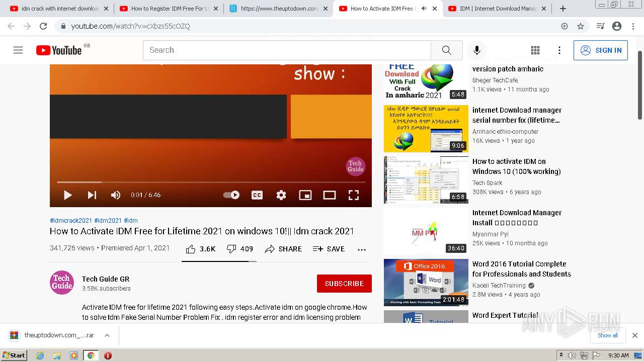Open the Windows Start menu
644x362 pixels.
tap(14, 355)
